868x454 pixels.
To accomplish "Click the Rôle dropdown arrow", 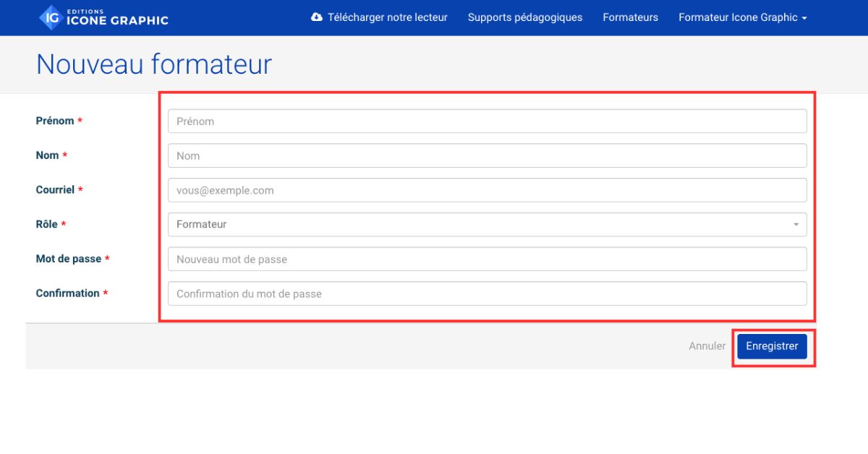I will coord(796,225).
